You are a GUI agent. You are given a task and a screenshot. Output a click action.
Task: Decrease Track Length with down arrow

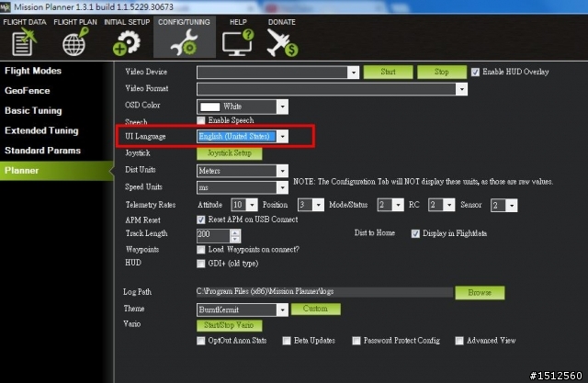[x=235, y=239]
